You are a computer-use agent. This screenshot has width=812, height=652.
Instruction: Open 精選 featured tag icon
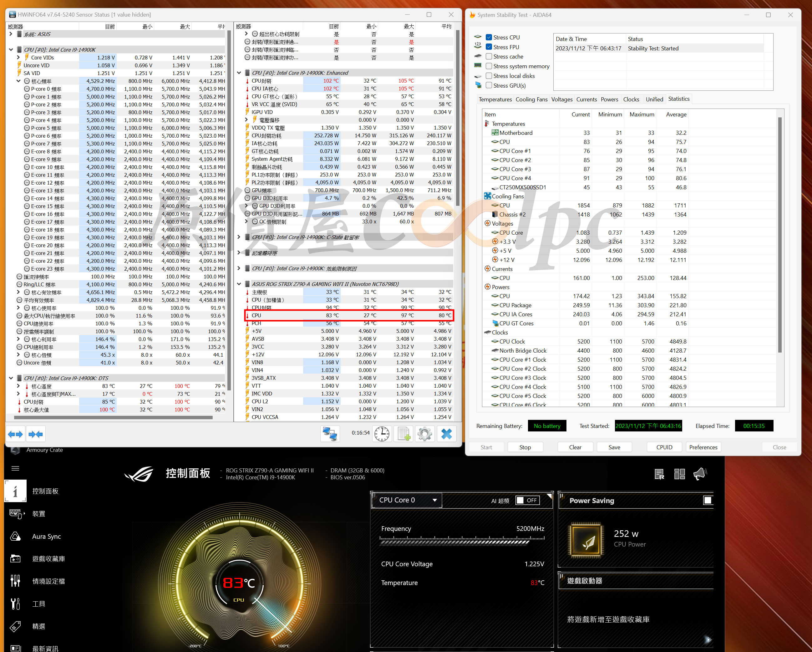pos(15,626)
